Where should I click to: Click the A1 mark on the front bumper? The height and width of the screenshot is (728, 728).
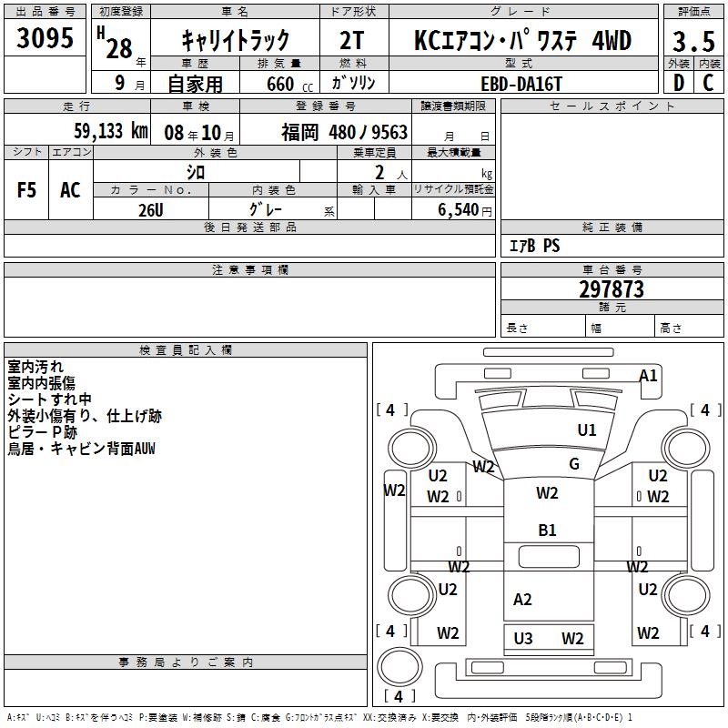click(x=649, y=376)
